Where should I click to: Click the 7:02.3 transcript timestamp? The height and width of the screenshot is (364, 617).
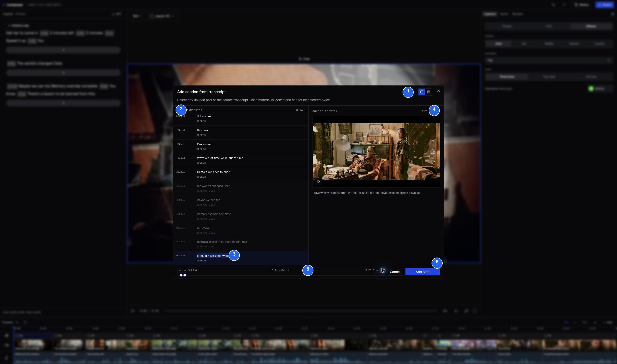click(x=180, y=130)
